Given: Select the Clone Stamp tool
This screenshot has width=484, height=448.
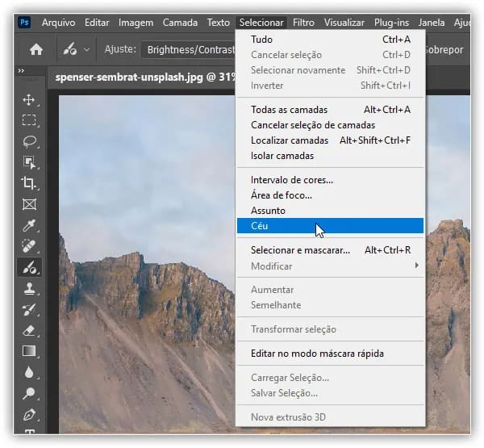Looking at the screenshot, I should pos(29,288).
